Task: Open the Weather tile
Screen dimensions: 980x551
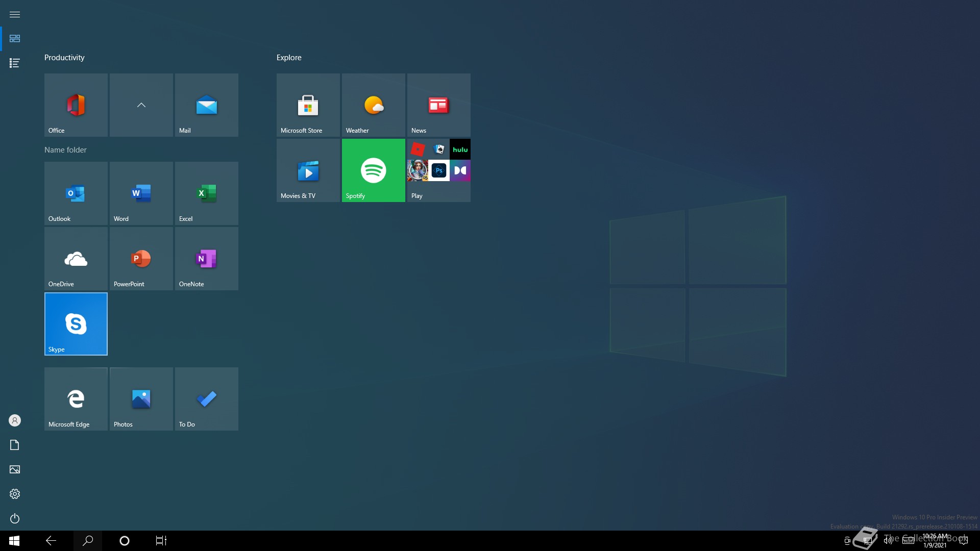Action: click(373, 105)
